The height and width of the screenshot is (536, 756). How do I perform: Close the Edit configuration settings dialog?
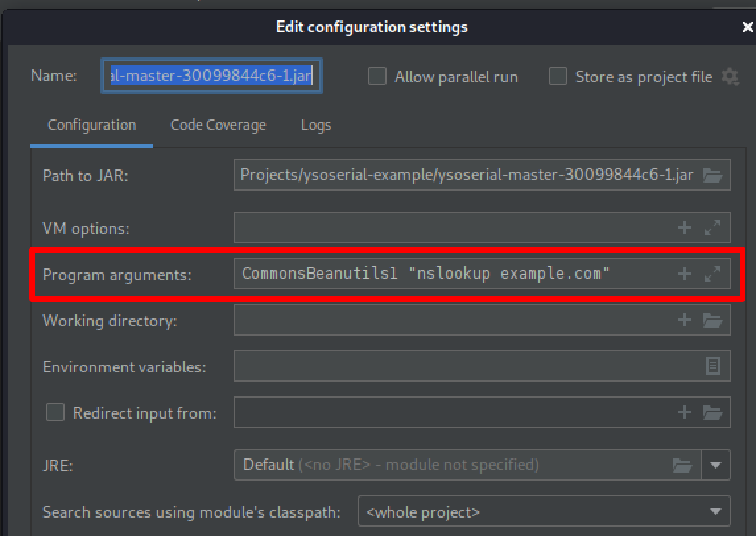pyautogui.click(x=747, y=27)
